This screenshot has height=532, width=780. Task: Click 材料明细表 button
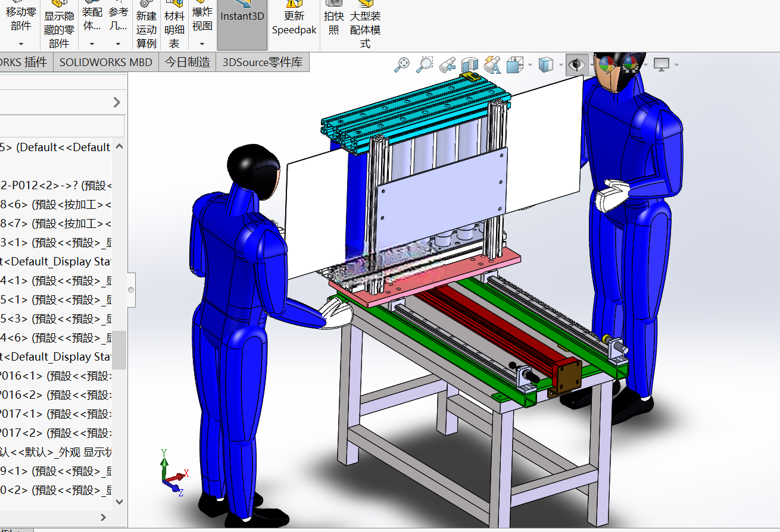point(174,25)
